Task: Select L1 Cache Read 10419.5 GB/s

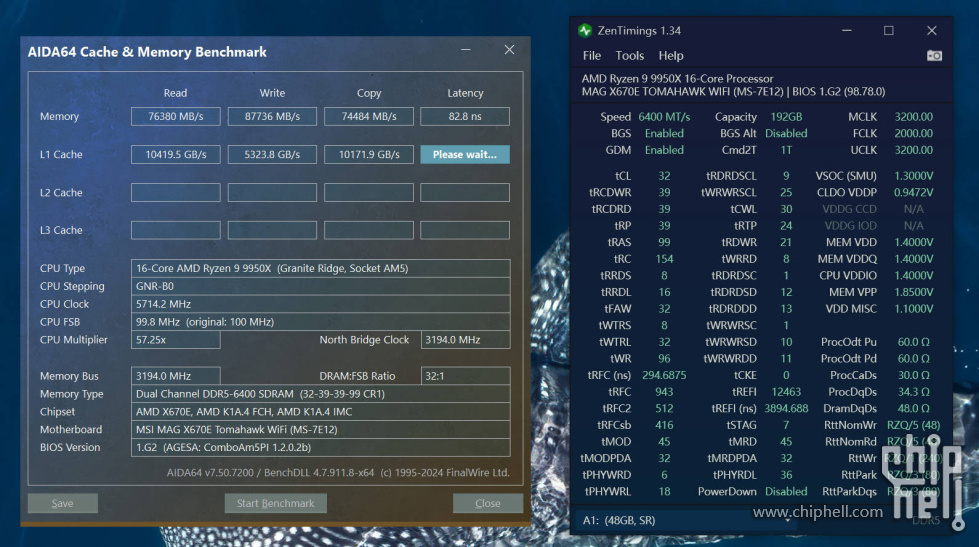Action: click(175, 154)
